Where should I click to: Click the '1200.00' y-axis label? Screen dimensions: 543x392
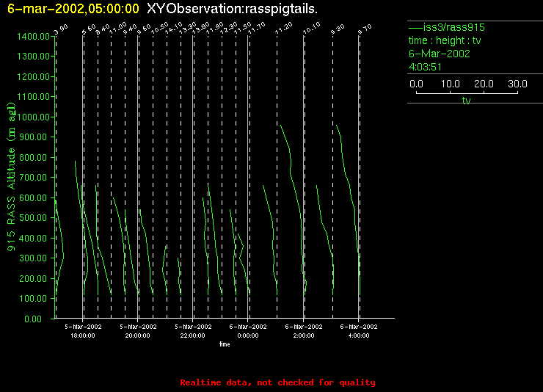tap(33, 76)
